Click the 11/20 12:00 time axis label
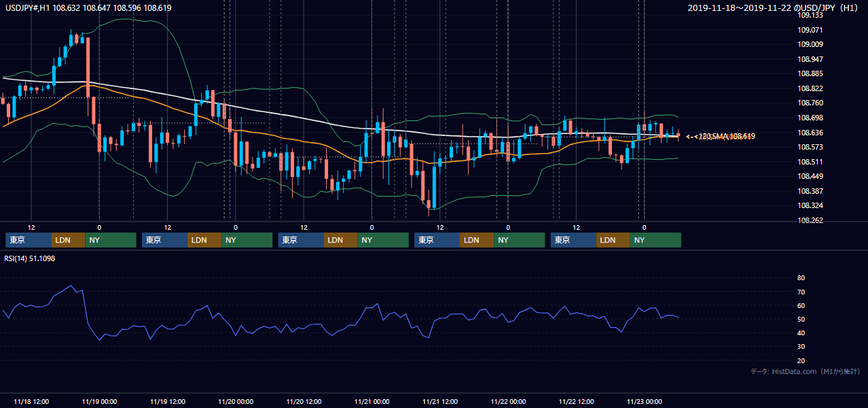This screenshot has width=868, height=408. pos(304,401)
